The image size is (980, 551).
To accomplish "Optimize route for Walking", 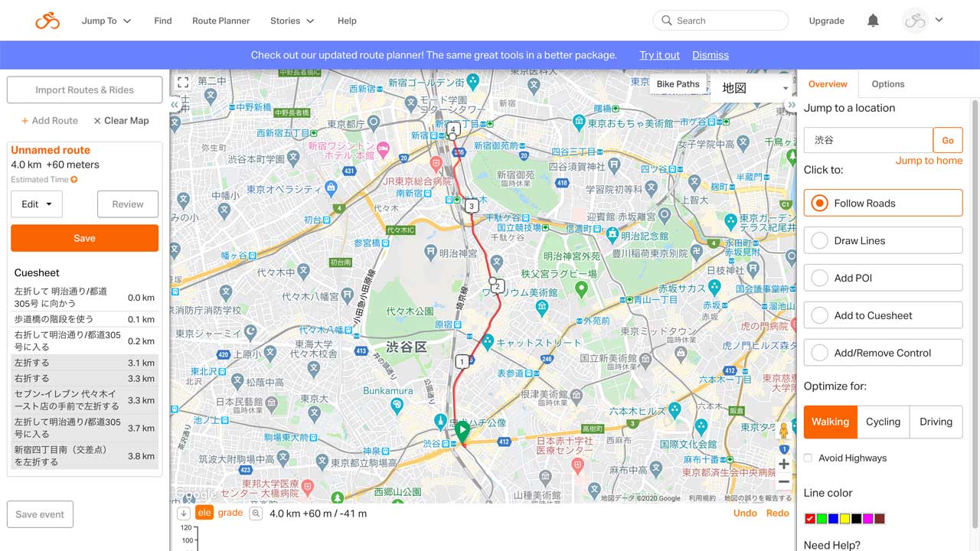I will click(x=831, y=422).
